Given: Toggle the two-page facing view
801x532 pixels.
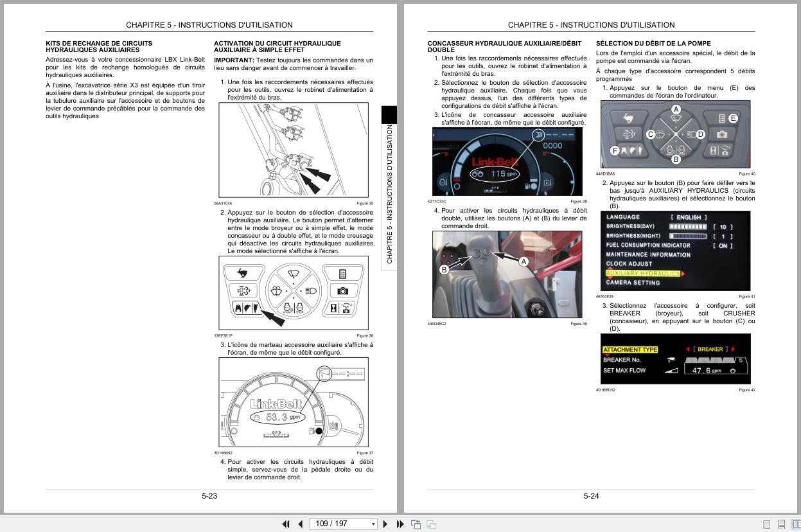Looking at the screenshot, I should pyautogui.click(x=797, y=524).
